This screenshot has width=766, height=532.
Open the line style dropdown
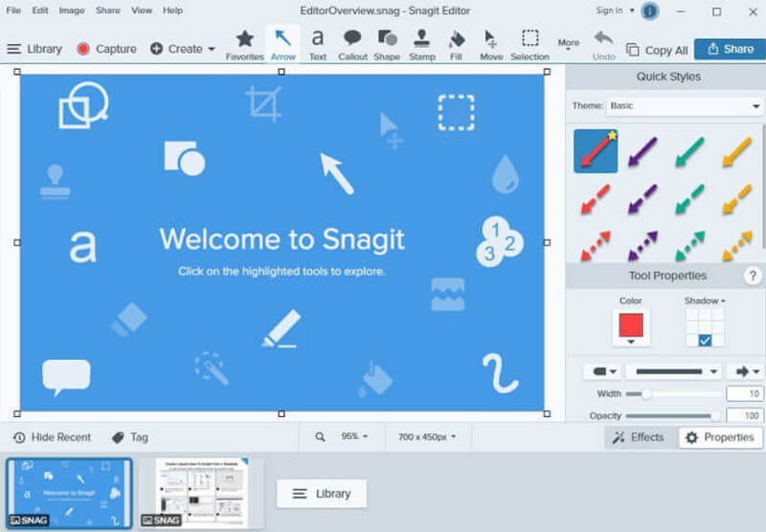point(675,371)
